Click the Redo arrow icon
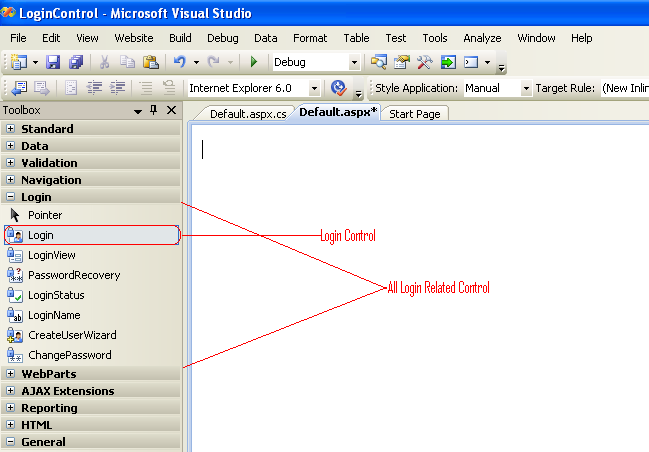649x452 pixels. [214, 63]
